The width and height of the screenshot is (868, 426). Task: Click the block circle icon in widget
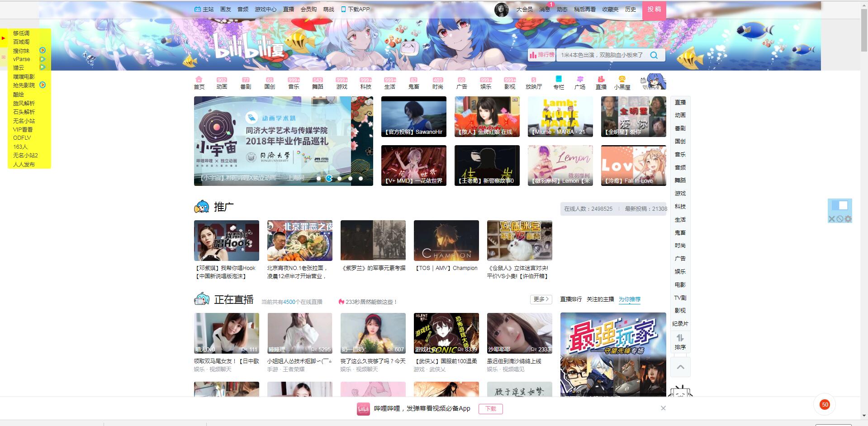tap(840, 219)
